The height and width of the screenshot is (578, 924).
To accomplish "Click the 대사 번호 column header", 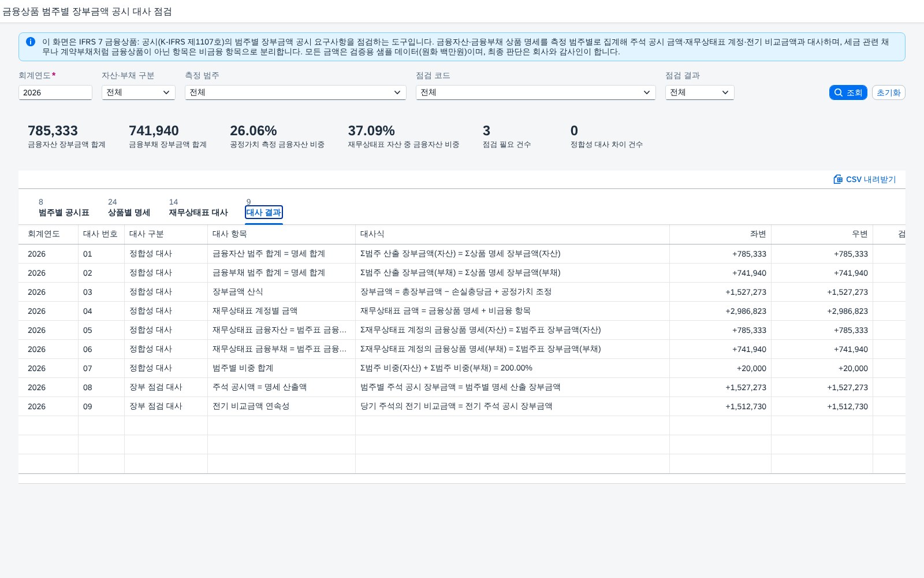I will point(101,234).
